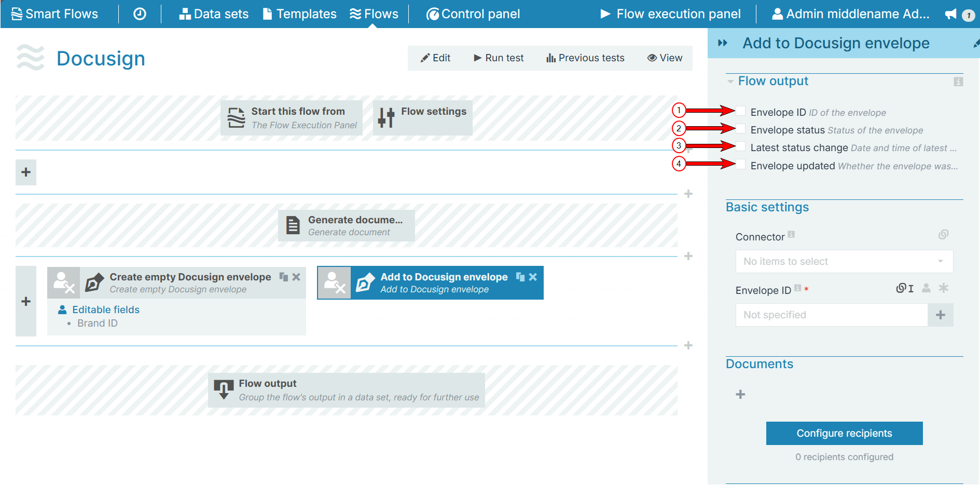Open the Connector dropdown
The width and height of the screenshot is (980, 485).
point(844,262)
